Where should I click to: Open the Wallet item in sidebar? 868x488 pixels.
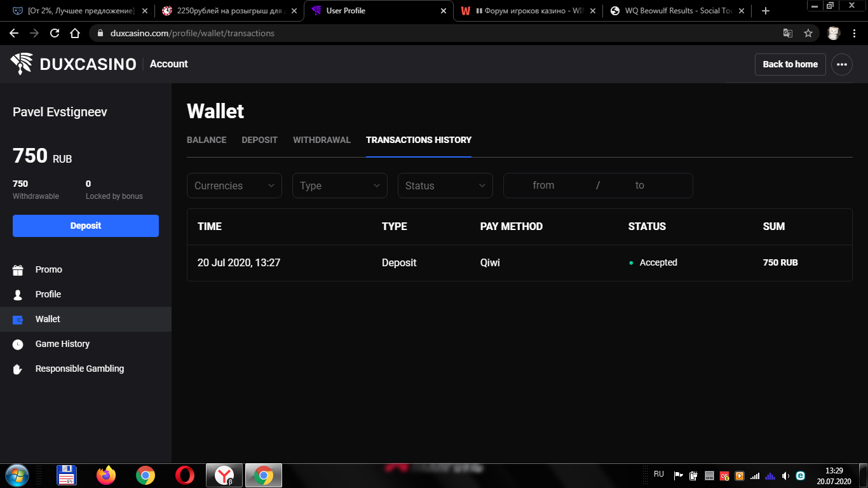(x=48, y=319)
